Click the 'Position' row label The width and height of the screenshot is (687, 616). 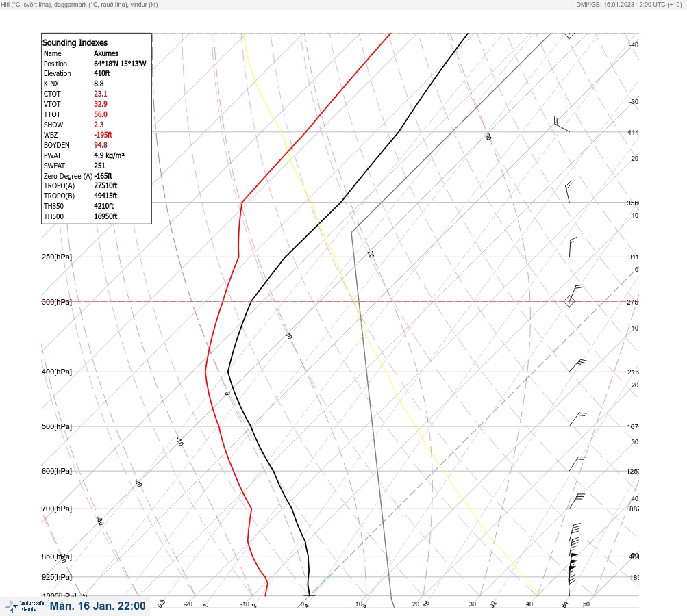point(55,64)
